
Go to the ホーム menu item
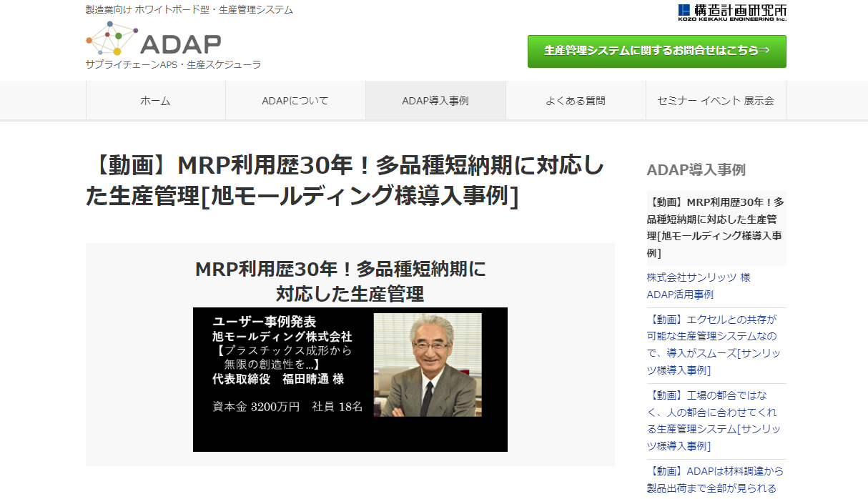(x=156, y=101)
